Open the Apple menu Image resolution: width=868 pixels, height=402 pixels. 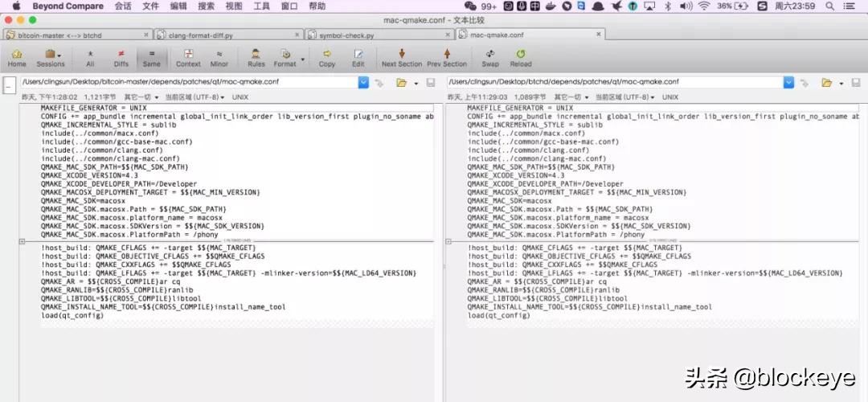pos(16,6)
